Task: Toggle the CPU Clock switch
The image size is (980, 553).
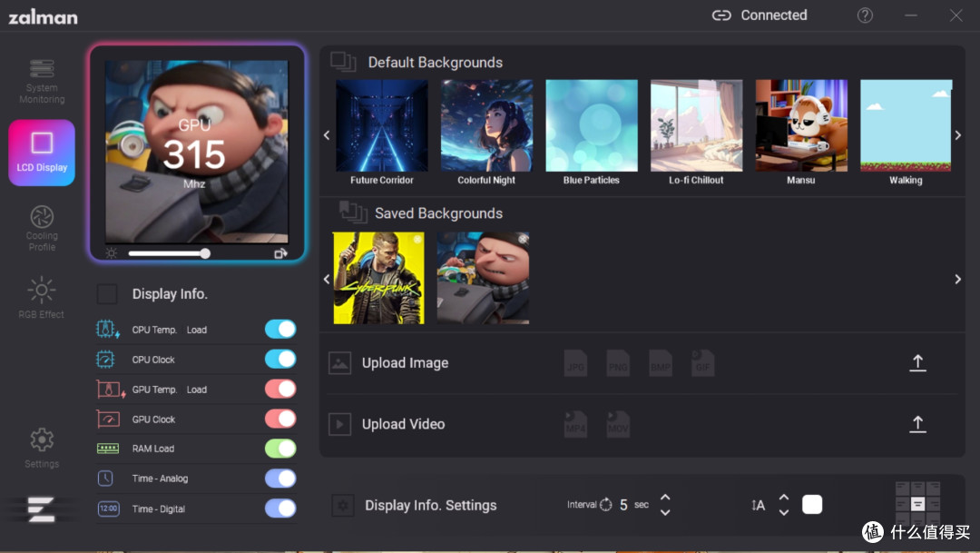Action: click(x=280, y=359)
